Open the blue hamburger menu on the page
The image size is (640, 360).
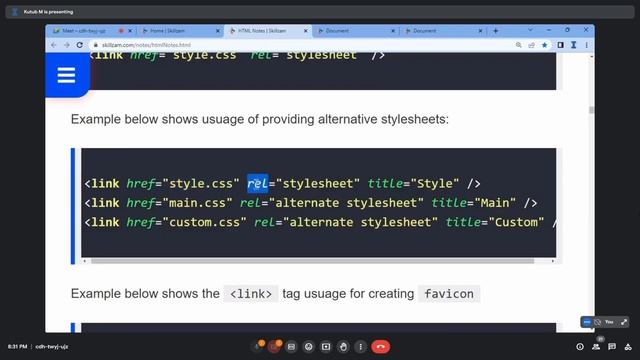click(66, 76)
